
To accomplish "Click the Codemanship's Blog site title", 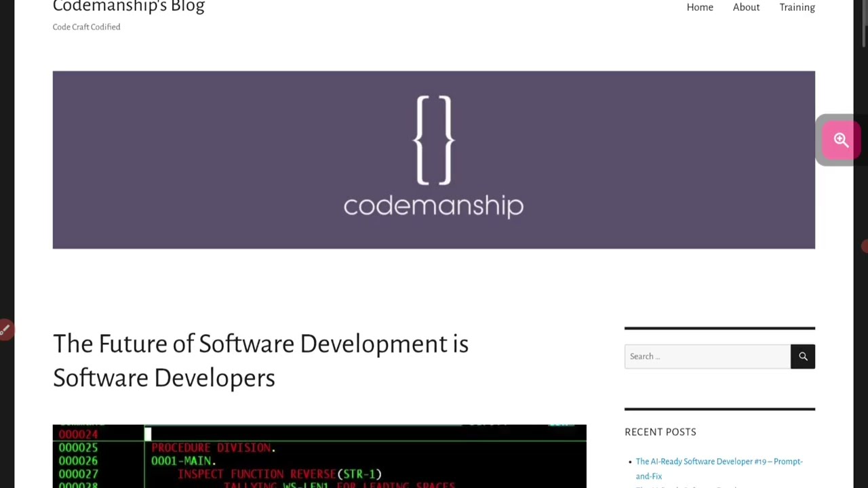I will point(129,7).
